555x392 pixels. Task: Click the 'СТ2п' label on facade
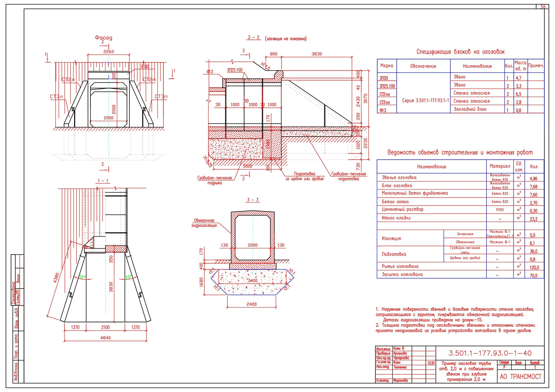pyautogui.click(x=149, y=79)
